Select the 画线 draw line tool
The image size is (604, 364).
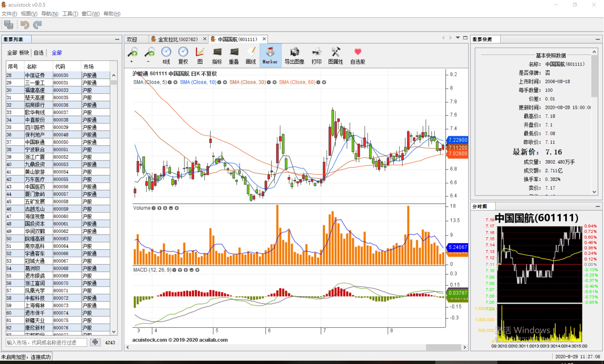(x=251, y=52)
